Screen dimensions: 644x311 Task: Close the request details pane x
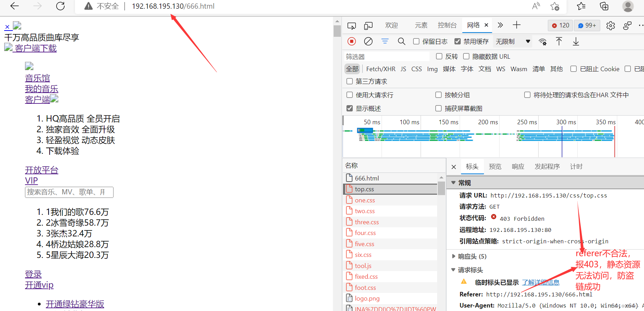[x=454, y=167]
